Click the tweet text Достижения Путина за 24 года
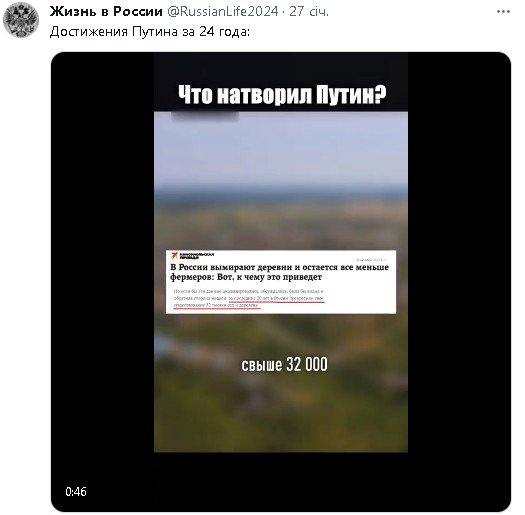Image resolution: width=525 pixels, height=515 pixels. click(x=150, y=32)
